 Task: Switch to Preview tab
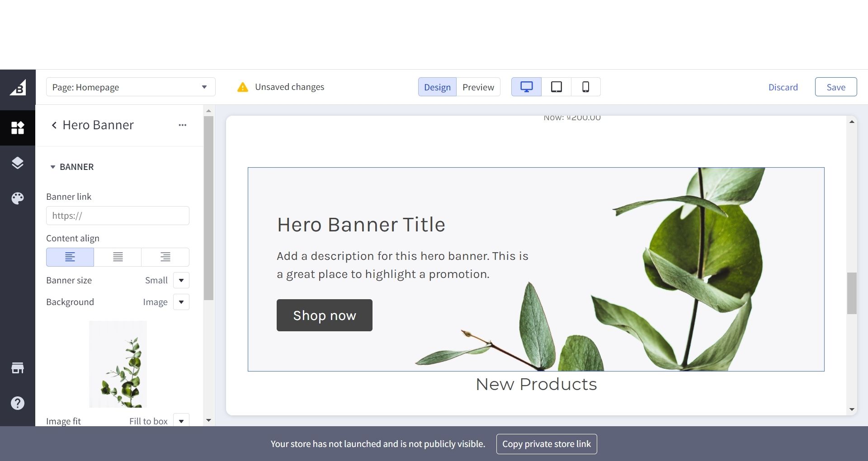tap(478, 87)
